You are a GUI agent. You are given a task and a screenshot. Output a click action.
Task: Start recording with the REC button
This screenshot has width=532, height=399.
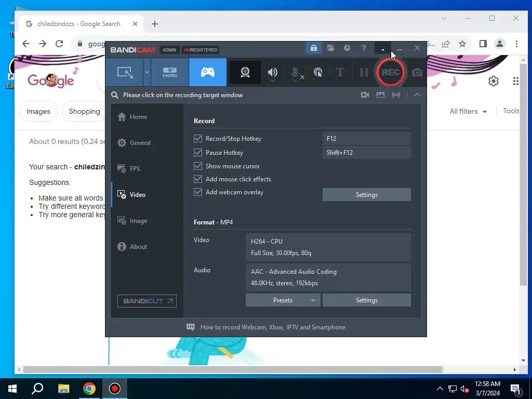(391, 72)
